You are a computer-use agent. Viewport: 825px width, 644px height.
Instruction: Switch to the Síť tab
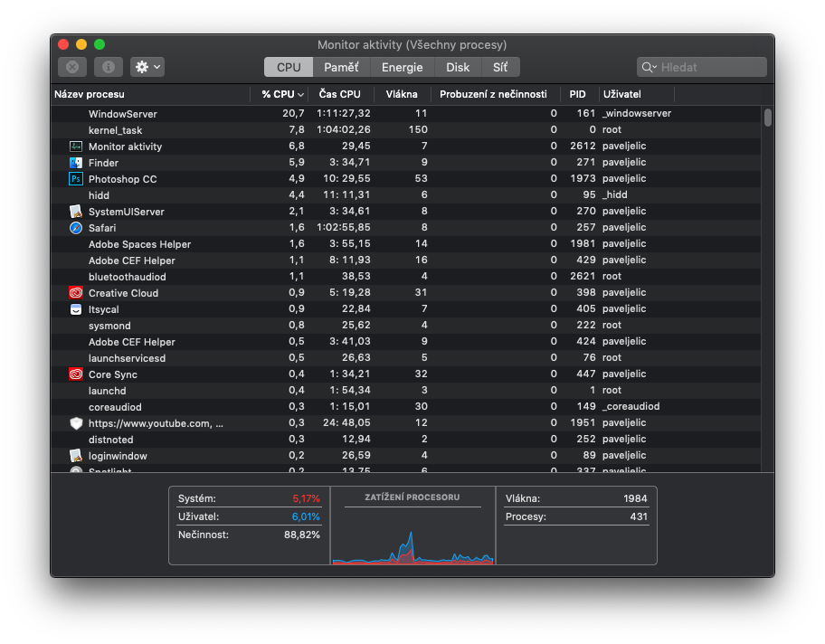[x=500, y=67]
